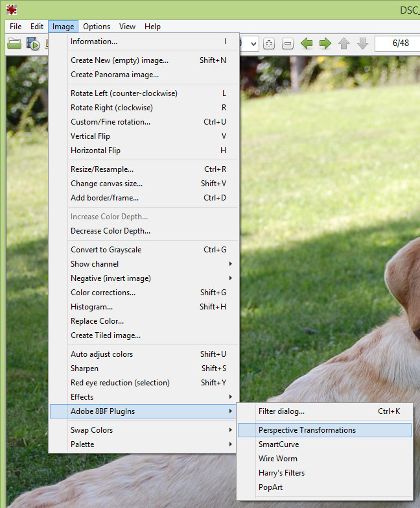Expand the Effects submenu
Image resolution: width=420 pixels, height=508 pixels.
149,397
